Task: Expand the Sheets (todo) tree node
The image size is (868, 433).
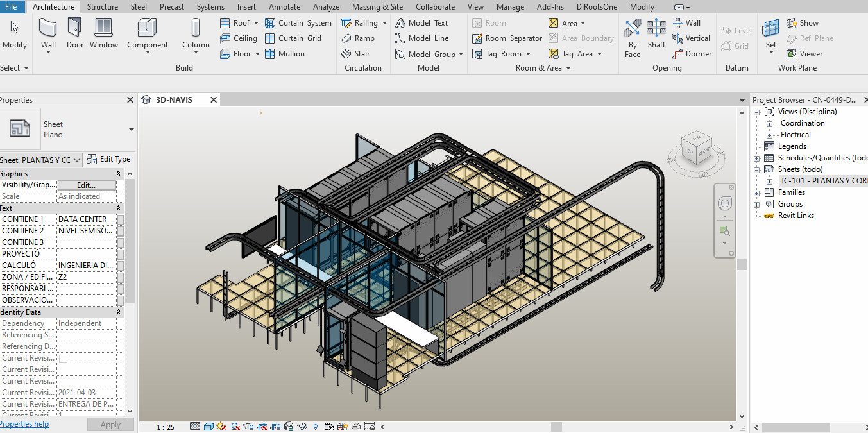Action: click(756, 169)
